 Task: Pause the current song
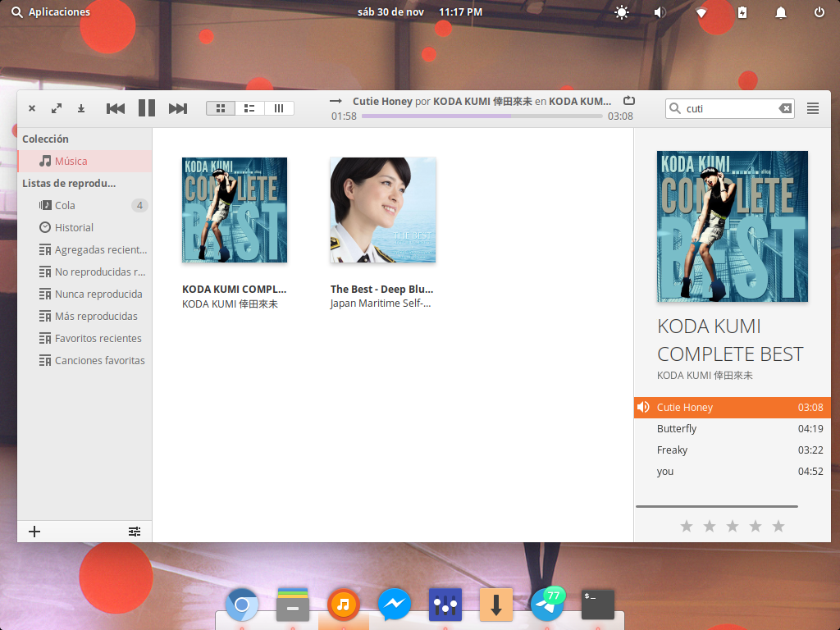click(x=146, y=108)
